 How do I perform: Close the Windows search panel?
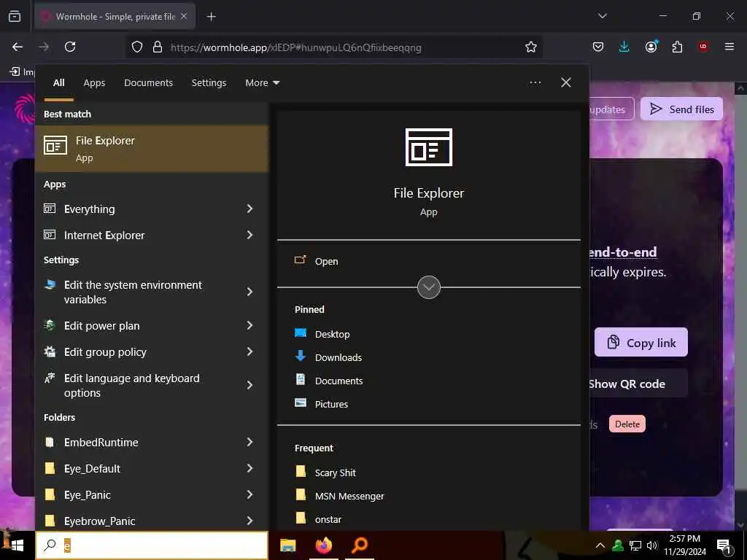tap(566, 82)
